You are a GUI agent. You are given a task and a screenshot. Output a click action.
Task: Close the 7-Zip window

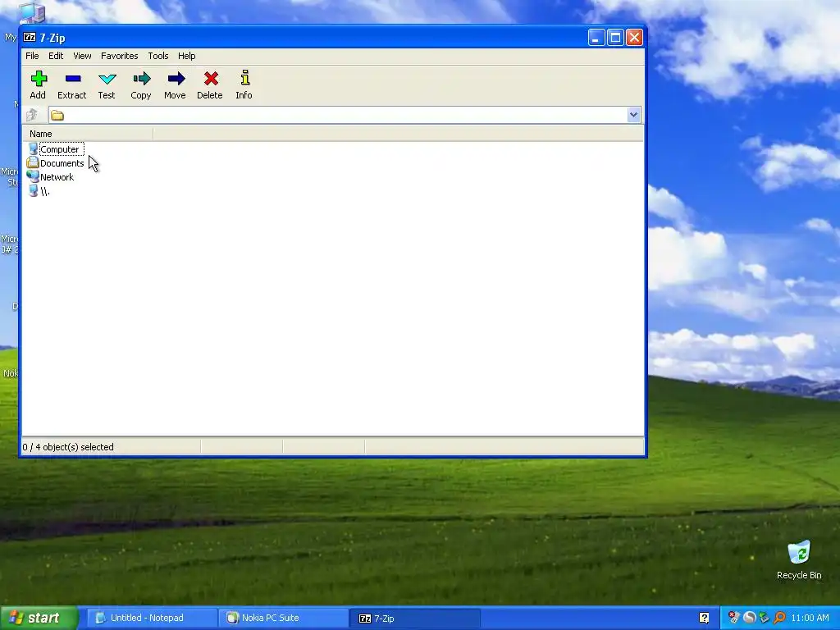[634, 38]
